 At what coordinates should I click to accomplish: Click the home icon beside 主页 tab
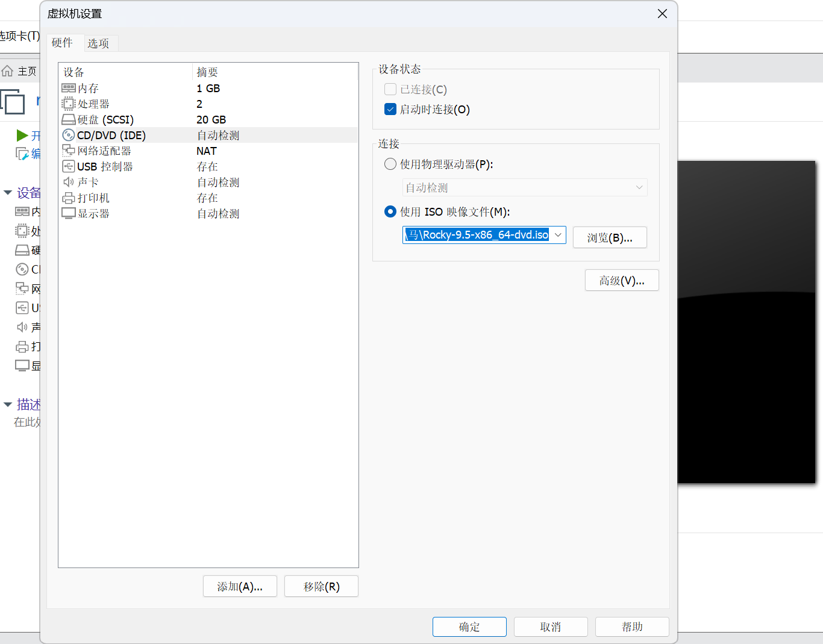point(7,71)
